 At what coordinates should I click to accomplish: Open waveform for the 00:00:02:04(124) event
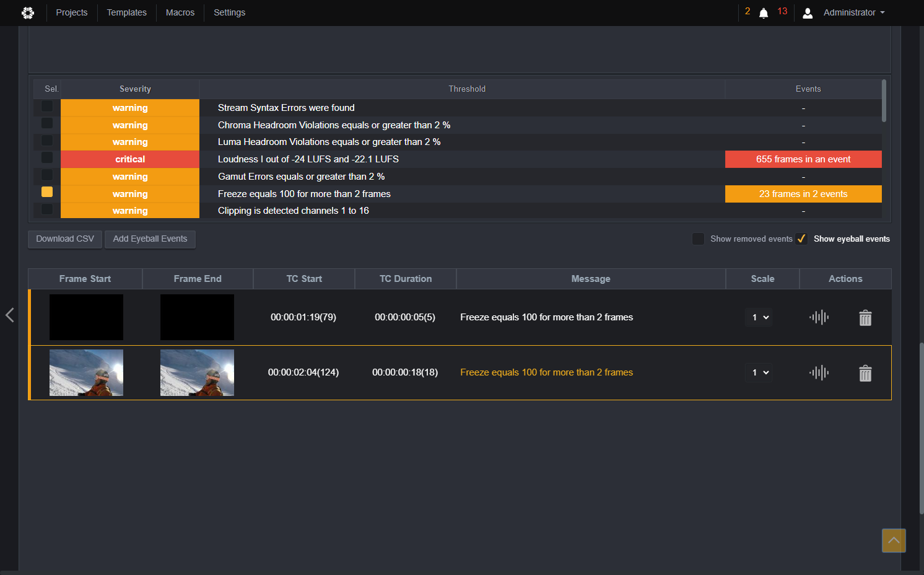819,372
